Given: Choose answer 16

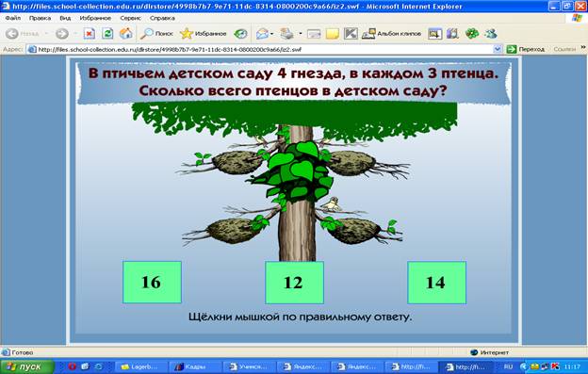Looking at the screenshot, I should [x=152, y=283].
